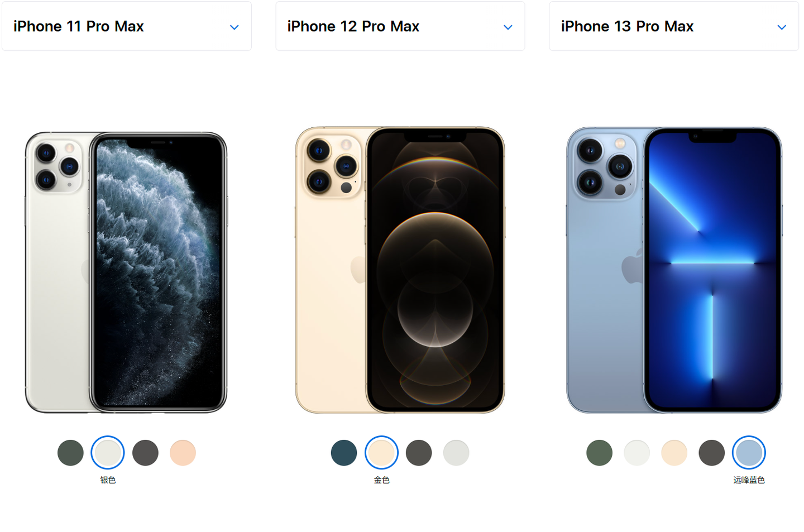This screenshot has width=804, height=532.
Task: Click the gold iPhone 12 Pro Max image
Action: [x=400, y=270]
